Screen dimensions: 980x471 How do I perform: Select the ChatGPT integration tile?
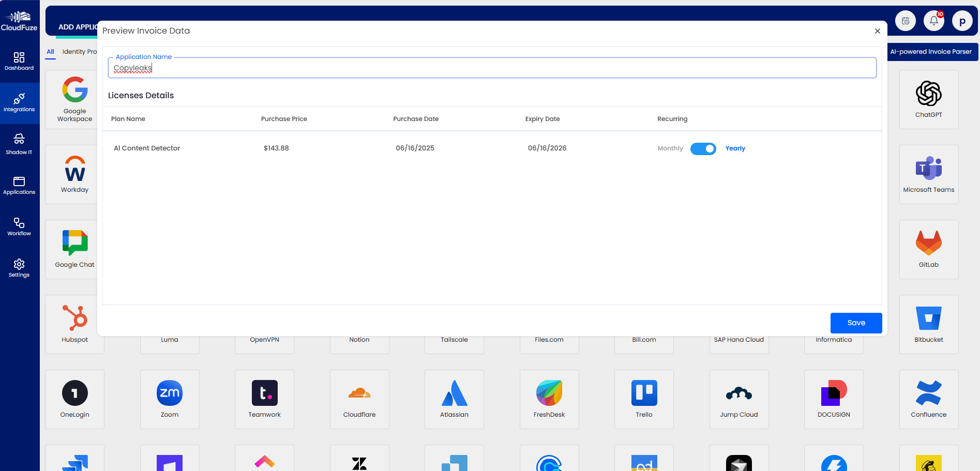[928, 99]
